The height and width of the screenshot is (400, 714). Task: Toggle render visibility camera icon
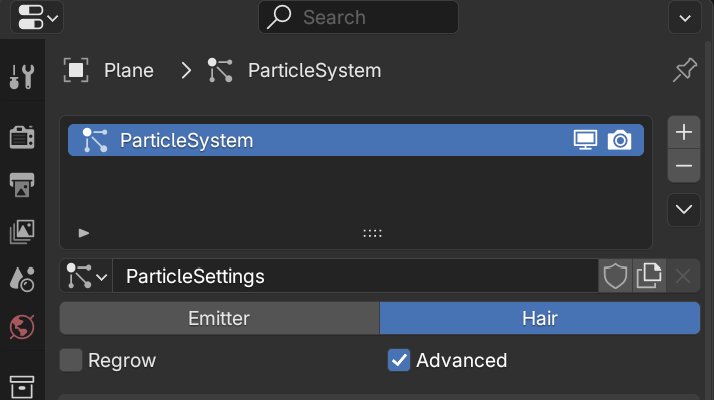[619, 140]
